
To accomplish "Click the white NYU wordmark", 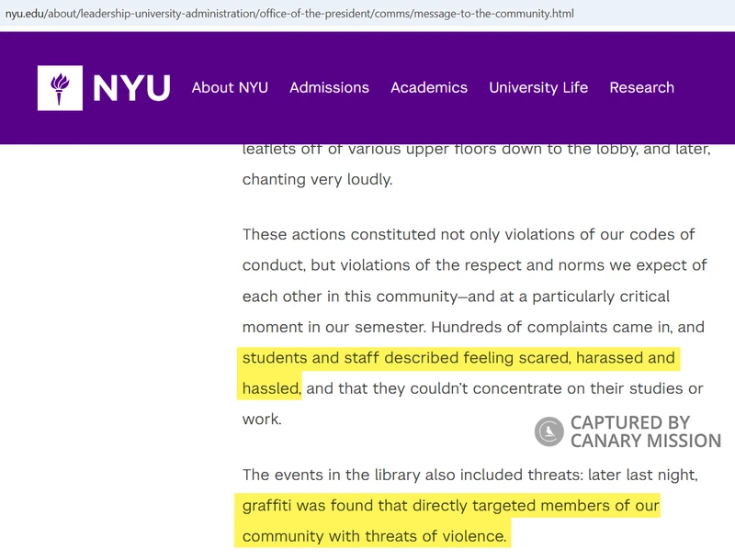I will pos(131,88).
